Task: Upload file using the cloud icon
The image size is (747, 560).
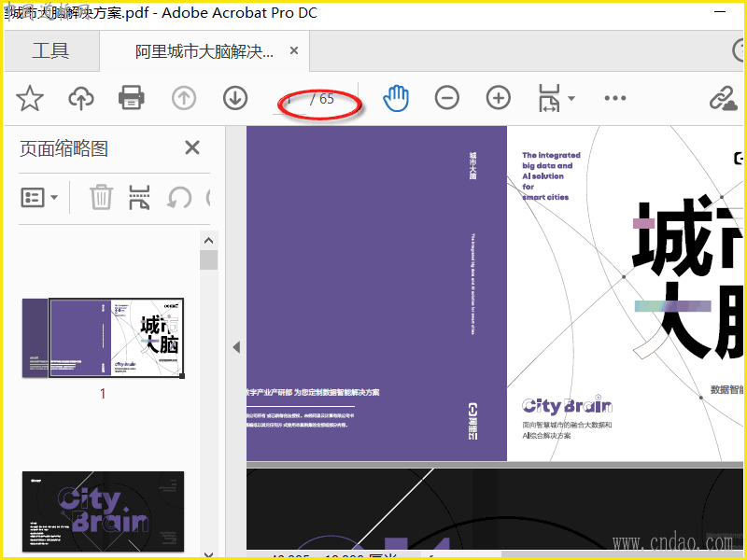Action: click(81, 99)
